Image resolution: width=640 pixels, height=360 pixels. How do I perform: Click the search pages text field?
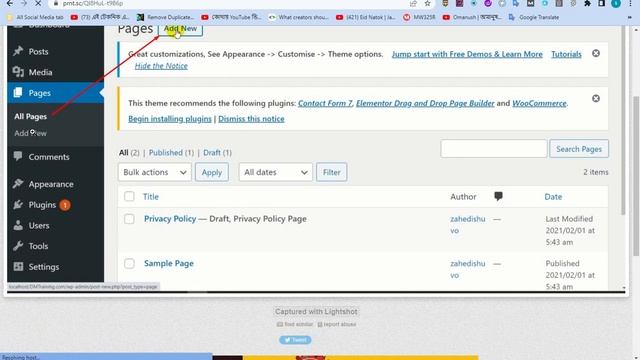493,149
